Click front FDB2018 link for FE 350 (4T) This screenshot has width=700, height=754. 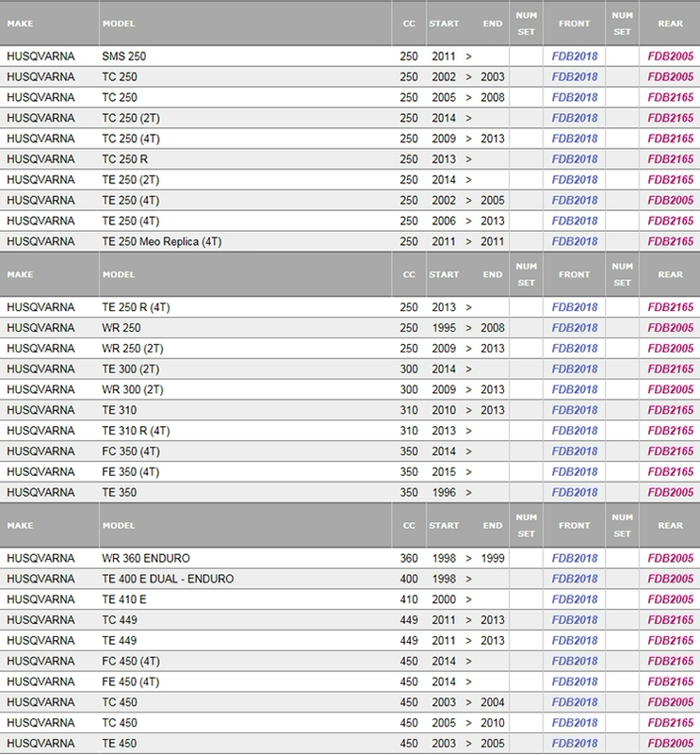pos(575,472)
